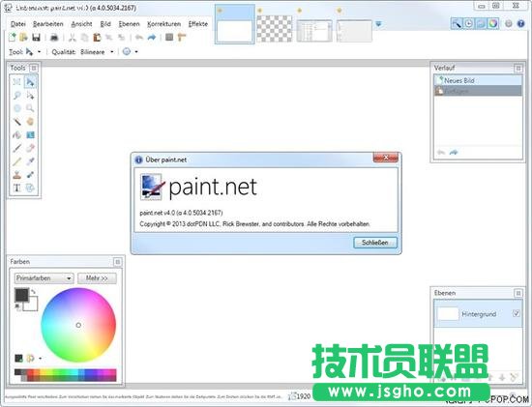Toggle the rulers toolbar icon
This screenshot has width=532, height=407.
point(182,38)
